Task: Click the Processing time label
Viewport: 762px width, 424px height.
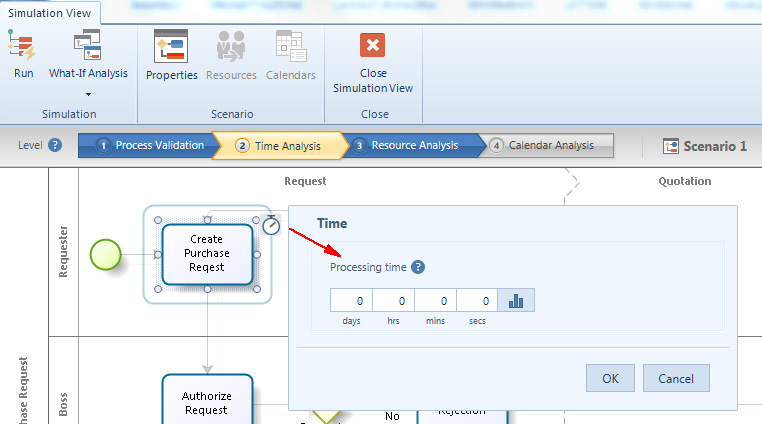Action: coord(368,267)
